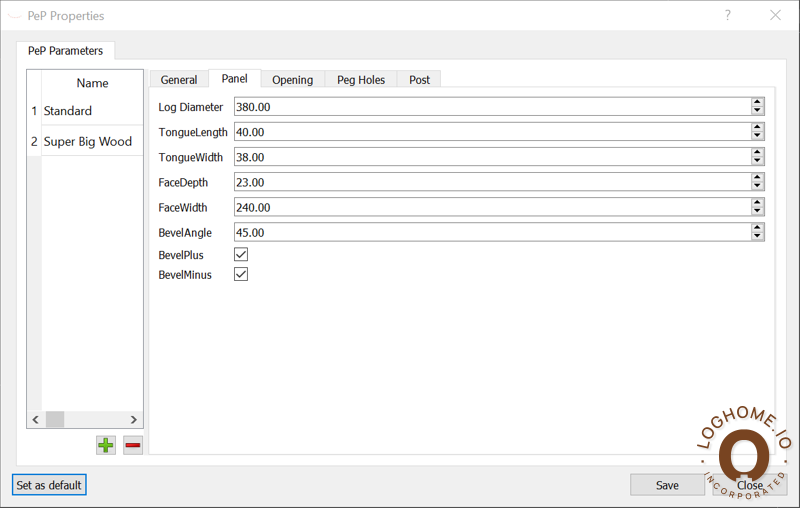Click the help question mark in title bar
Viewport: 800px width, 508px height.
pos(728,15)
